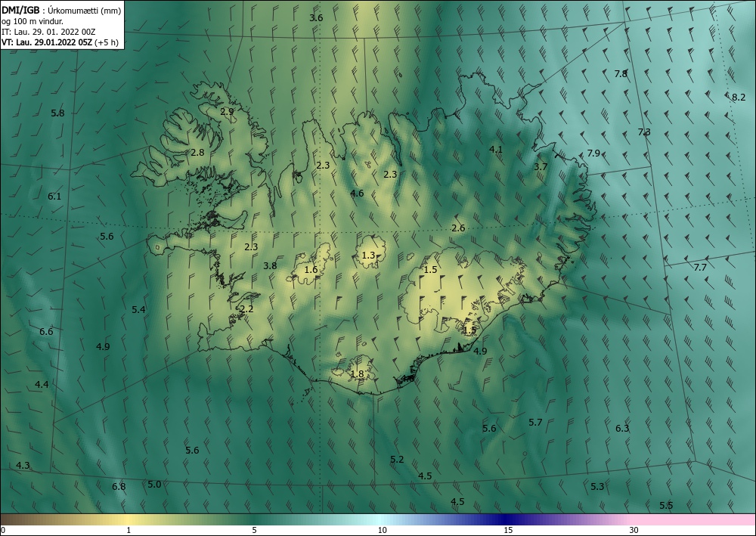Click the color scale tick label 0

pyautogui.click(x=3, y=530)
